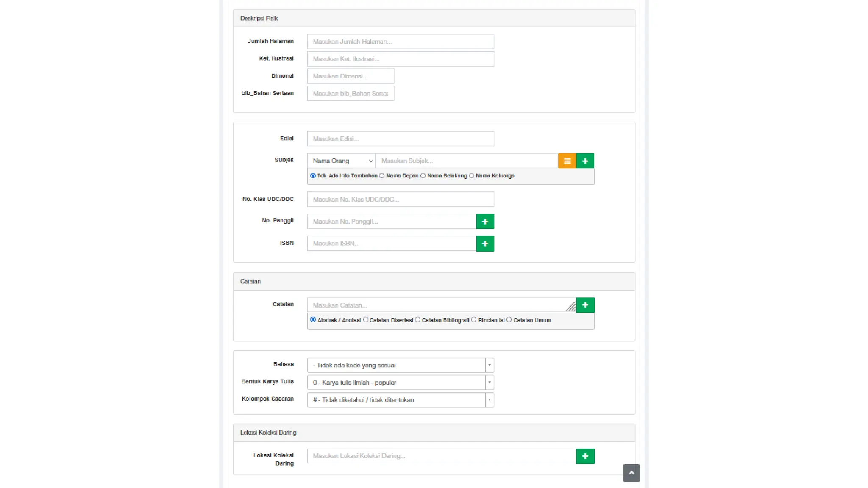Open the Bentuk Karya Tulis dropdown

tap(400, 383)
